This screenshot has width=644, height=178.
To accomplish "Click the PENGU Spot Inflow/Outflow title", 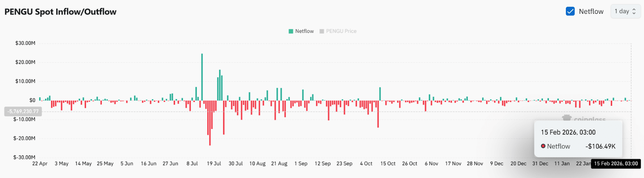I will (61, 12).
